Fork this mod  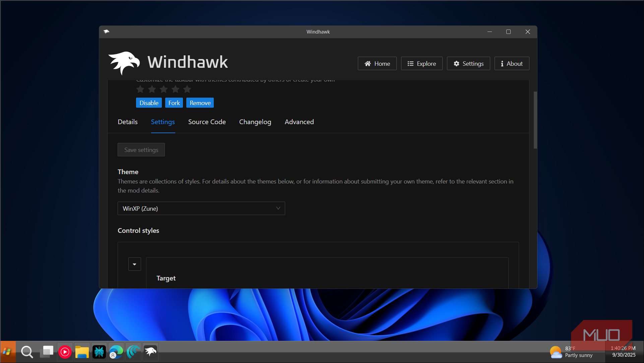[x=174, y=103]
